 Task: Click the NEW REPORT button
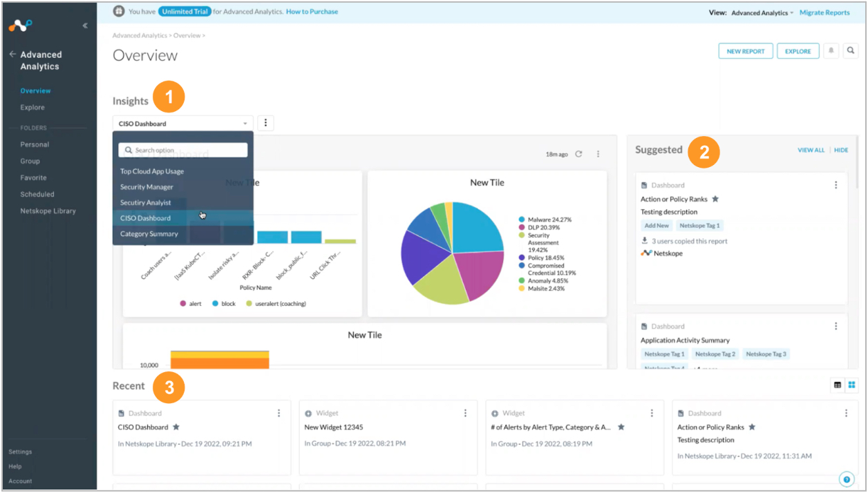pos(746,51)
